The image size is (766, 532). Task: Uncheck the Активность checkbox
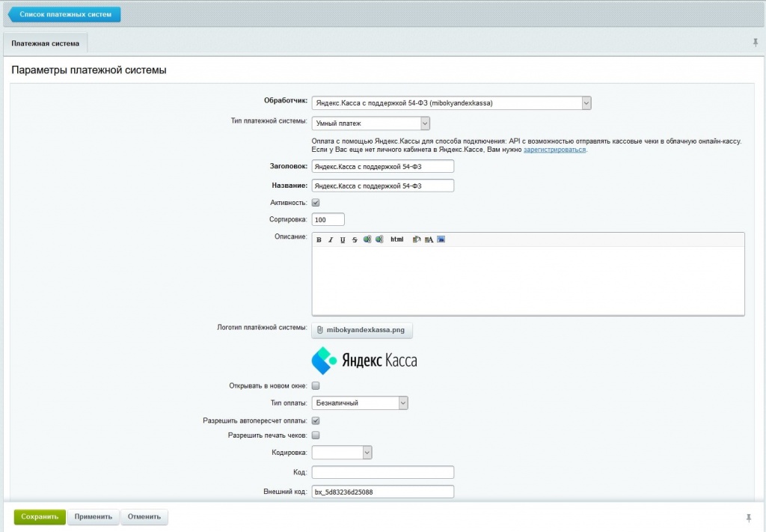pyautogui.click(x=316, y=203)
